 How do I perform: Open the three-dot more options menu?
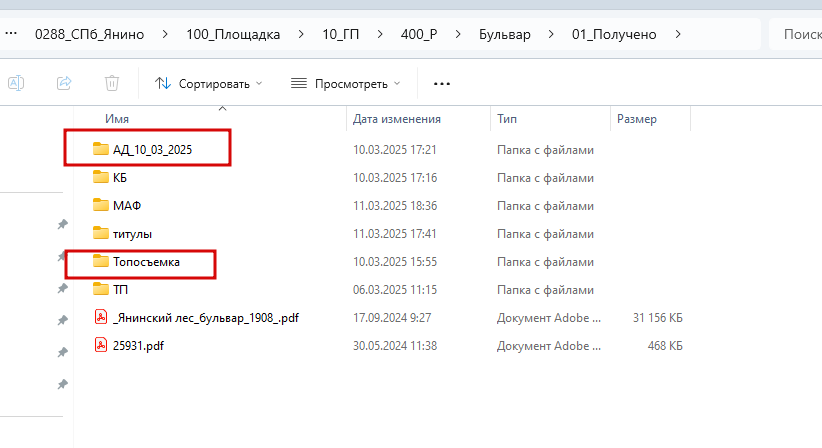(442, 84)
